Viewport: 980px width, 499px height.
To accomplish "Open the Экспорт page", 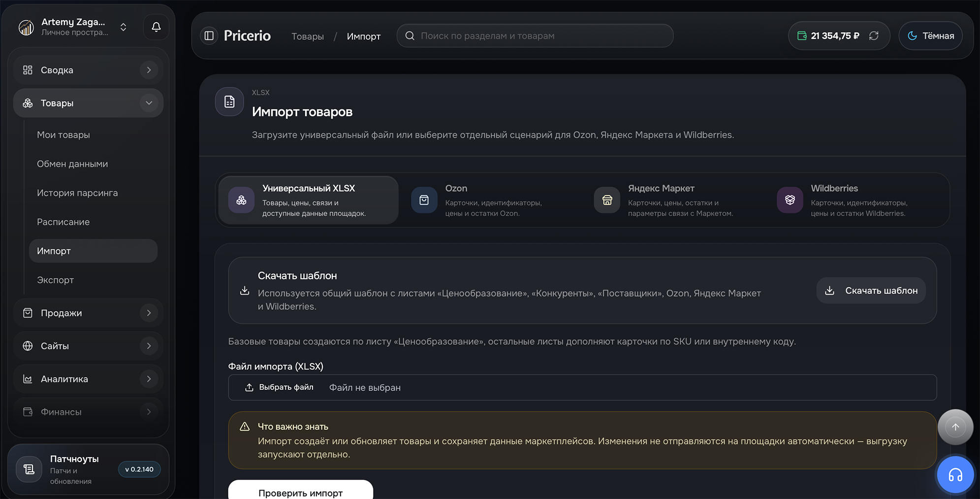I will [x=93, y=280].
